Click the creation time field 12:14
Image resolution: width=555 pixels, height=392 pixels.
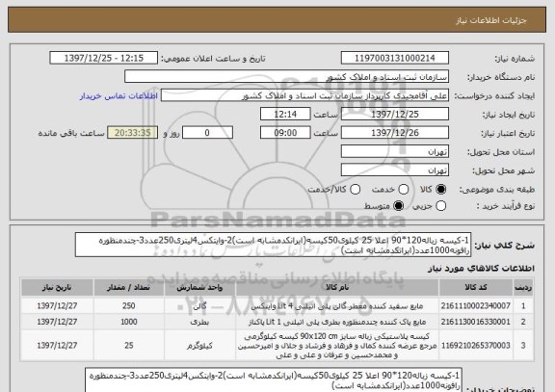coord(285,115)
